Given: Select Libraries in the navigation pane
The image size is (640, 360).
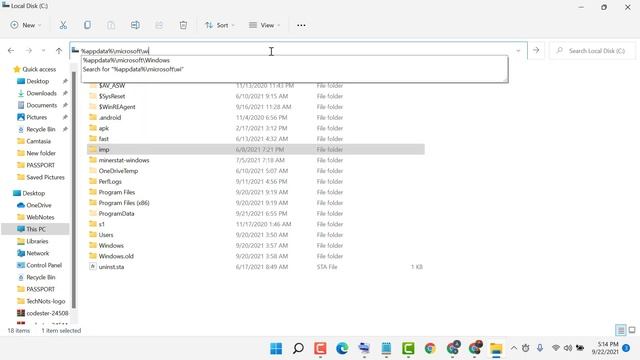Looking at the screenshot, I should [x=37, y=241].
